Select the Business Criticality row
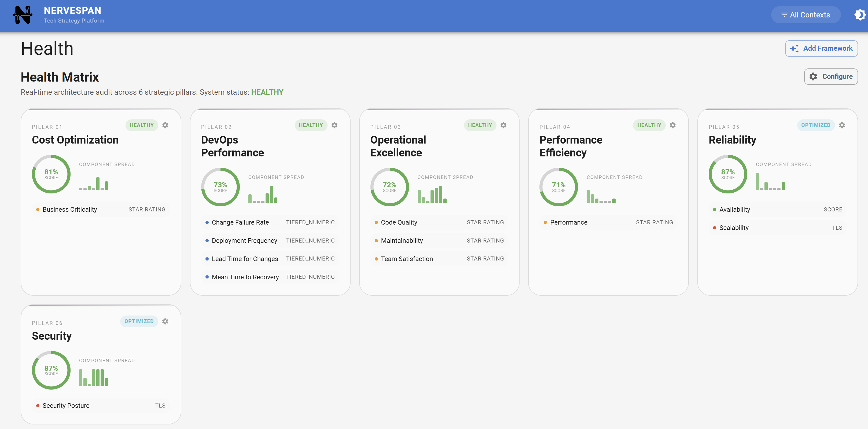Screen dimensions: 868x429 click(101, 210)
